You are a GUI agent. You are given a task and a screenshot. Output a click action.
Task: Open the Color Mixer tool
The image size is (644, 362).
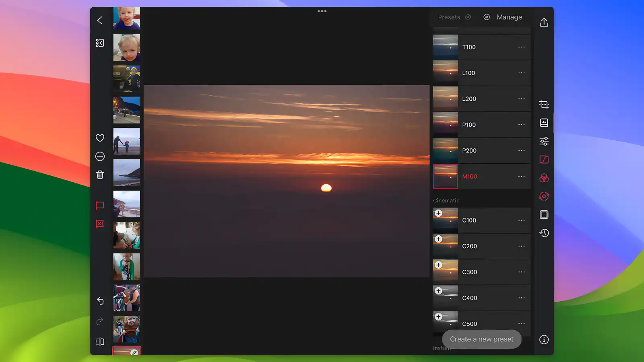(544, 177)
